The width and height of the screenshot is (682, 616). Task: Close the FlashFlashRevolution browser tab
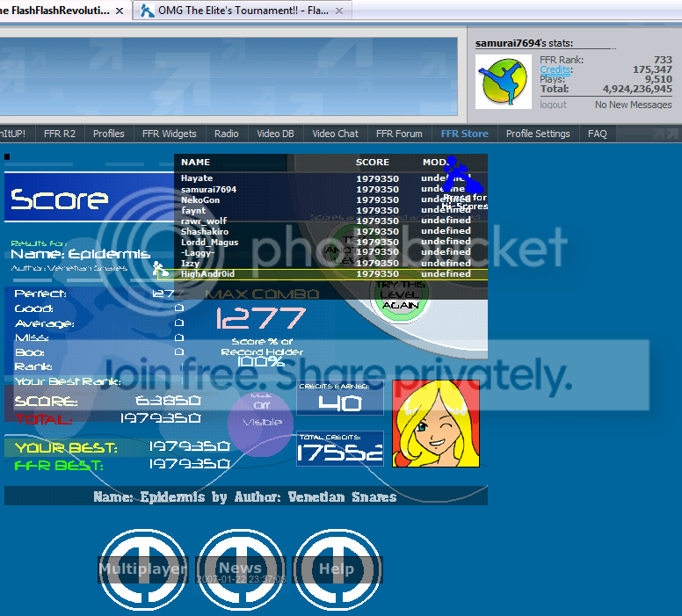tap(120, 11)
